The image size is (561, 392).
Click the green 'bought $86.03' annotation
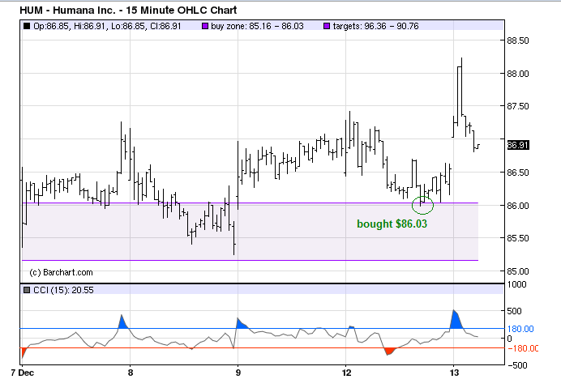(x=392, y=224)
